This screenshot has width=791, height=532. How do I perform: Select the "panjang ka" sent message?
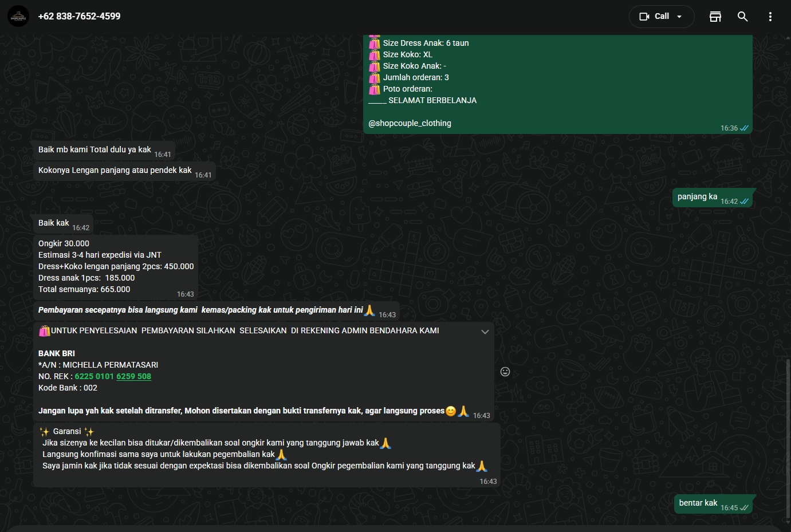[x=697, y=197]
